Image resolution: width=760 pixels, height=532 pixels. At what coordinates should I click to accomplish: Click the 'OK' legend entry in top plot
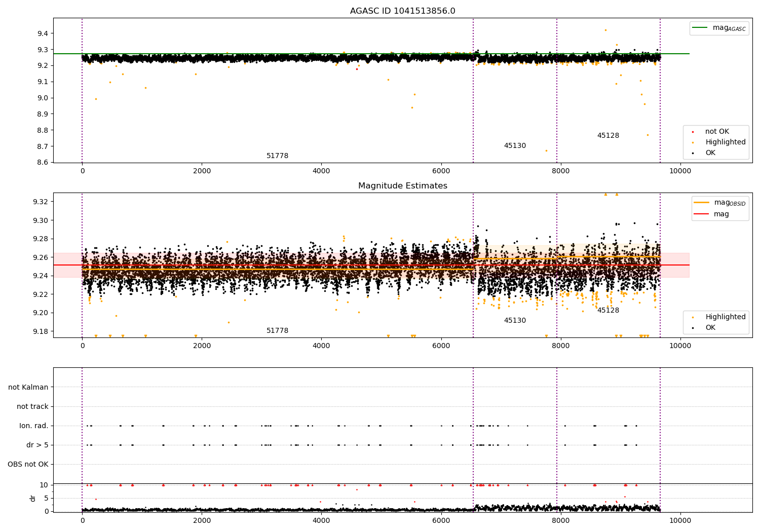pos(710,153)
